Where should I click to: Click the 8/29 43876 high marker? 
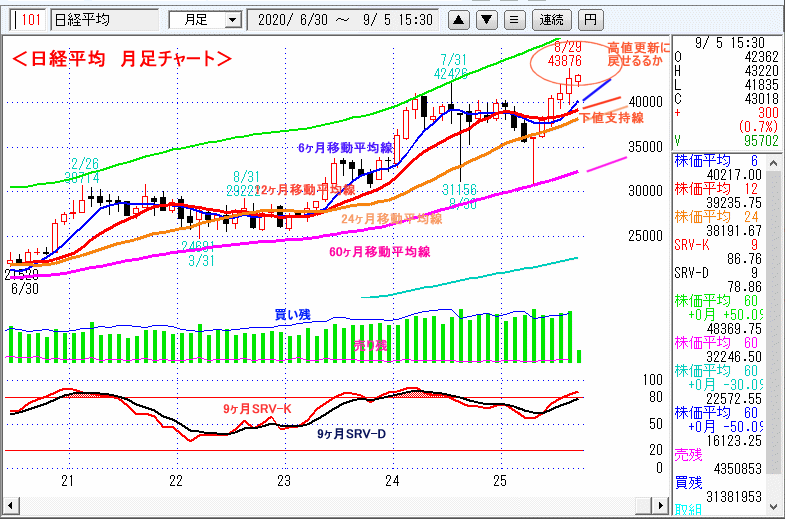coord(565,54)
